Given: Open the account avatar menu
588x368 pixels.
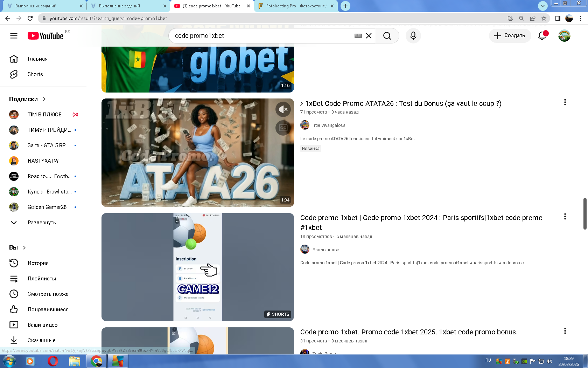Looking at the screenshot, I should 564,36.
